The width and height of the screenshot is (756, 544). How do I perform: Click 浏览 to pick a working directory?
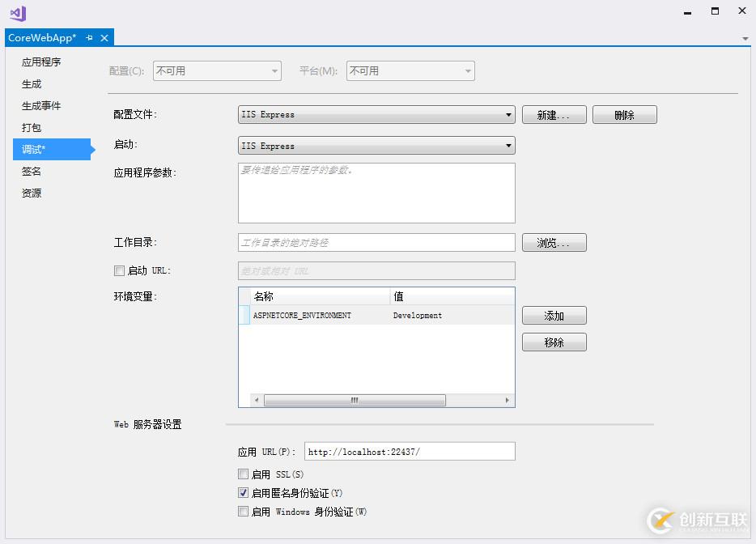point(554,242)
